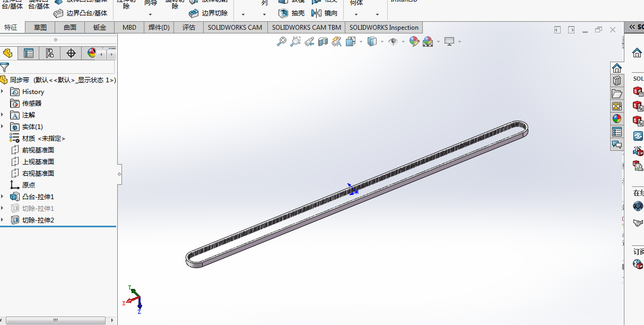Screen dimensions: 644x325
Task: Expand the 切除-拉伸2 feature
Action: (3, 220)
